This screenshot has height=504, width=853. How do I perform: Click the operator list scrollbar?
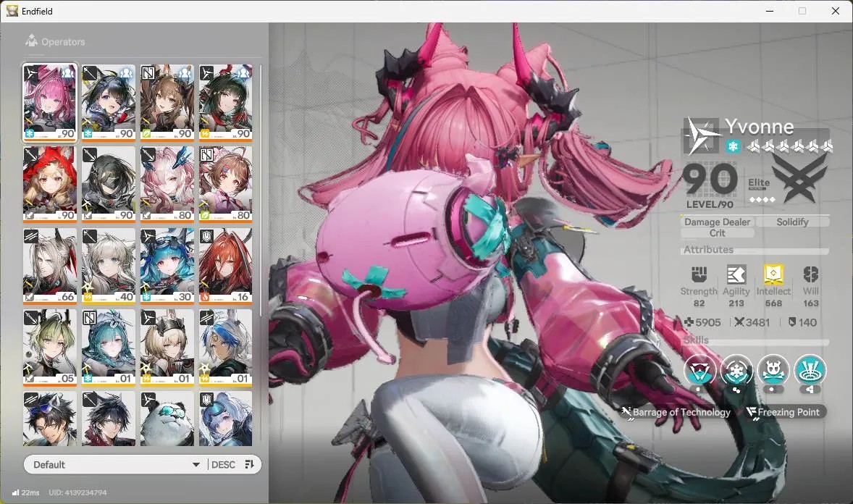pos(261,190)
